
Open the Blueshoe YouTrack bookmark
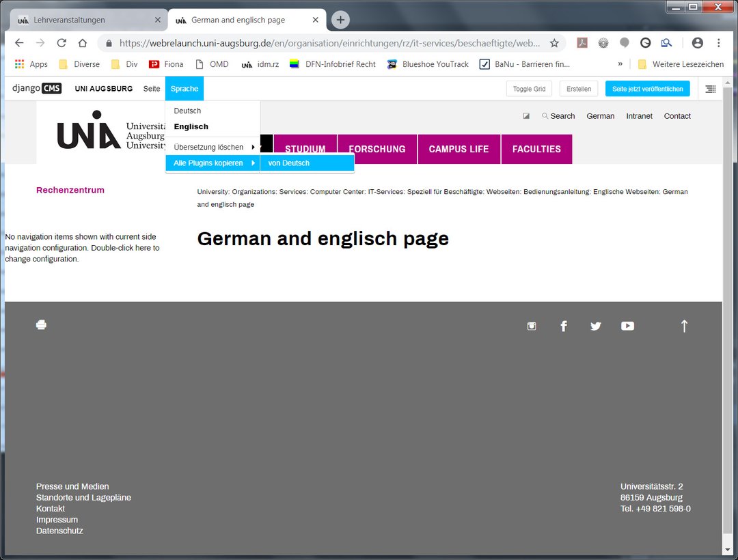click(x=428, y=64)
